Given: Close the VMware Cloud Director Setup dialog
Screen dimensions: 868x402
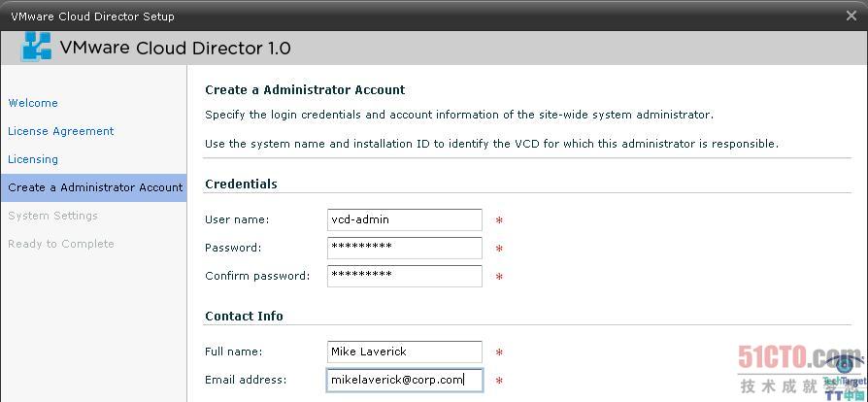Looking at the screenshot, I should (851, 17).
